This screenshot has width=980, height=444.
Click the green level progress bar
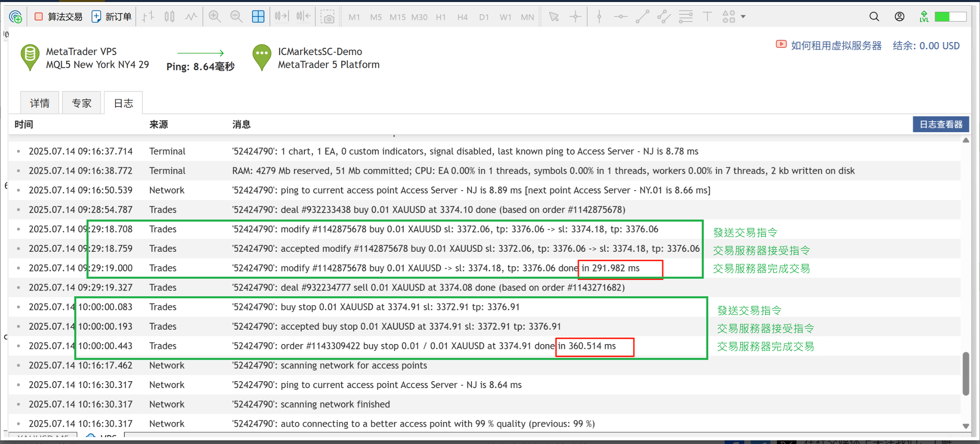tap(950, 17)
